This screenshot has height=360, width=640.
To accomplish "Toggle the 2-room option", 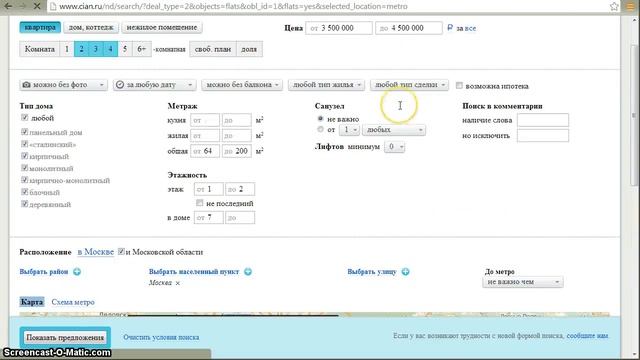I will coord(82,49).
